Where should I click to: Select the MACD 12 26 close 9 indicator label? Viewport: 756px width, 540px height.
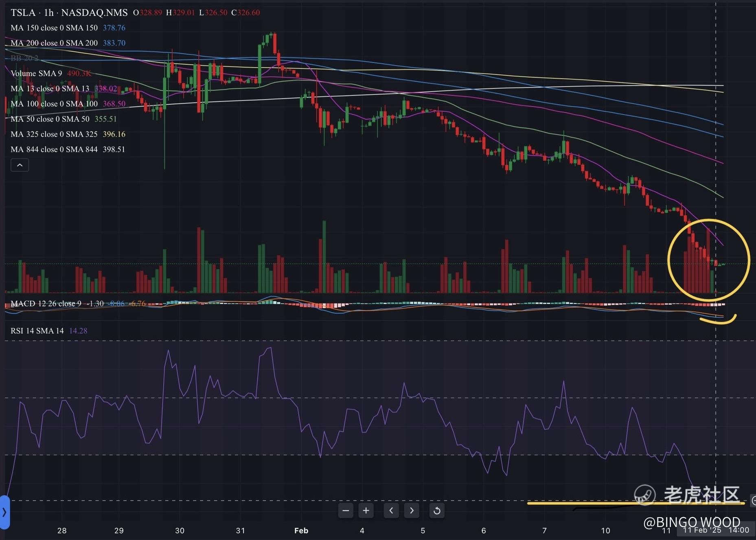[46, 304]
